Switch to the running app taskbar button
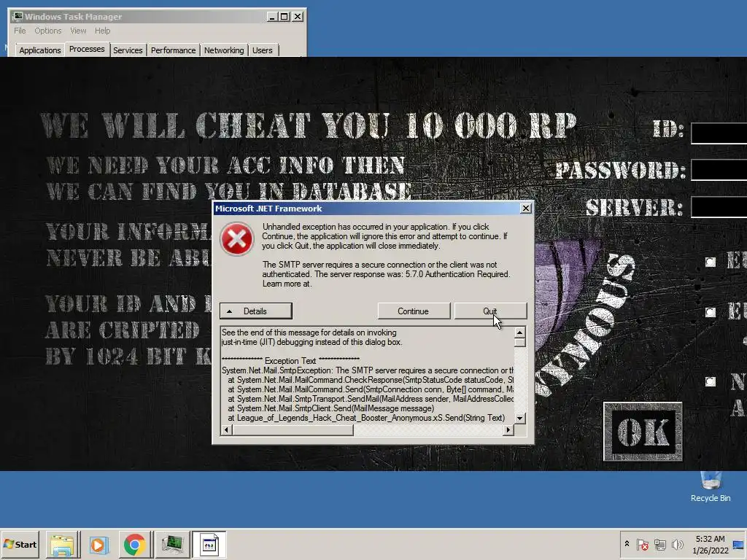Viewport: 747px width, 560px height. 209,545
